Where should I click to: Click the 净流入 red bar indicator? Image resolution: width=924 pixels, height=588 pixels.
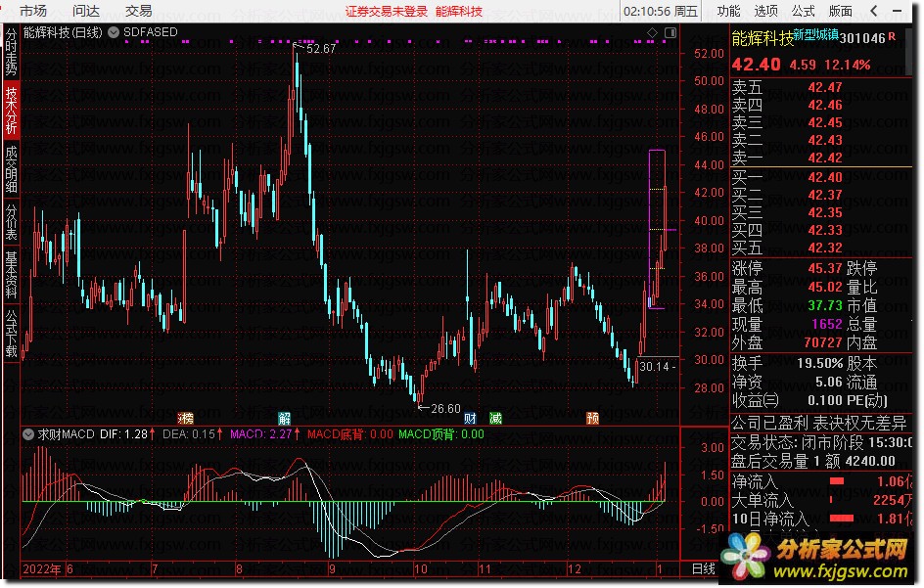click(837, 481)
